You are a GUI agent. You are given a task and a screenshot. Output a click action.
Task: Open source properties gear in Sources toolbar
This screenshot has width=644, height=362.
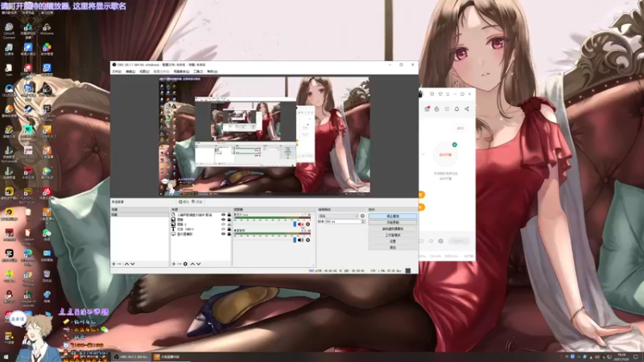(x=185, y=264)
